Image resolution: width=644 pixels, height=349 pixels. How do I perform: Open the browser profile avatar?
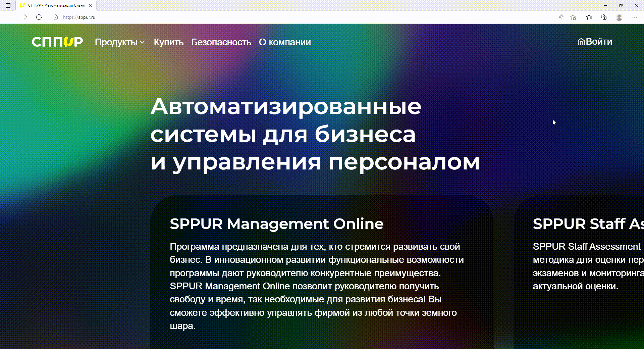619,17
